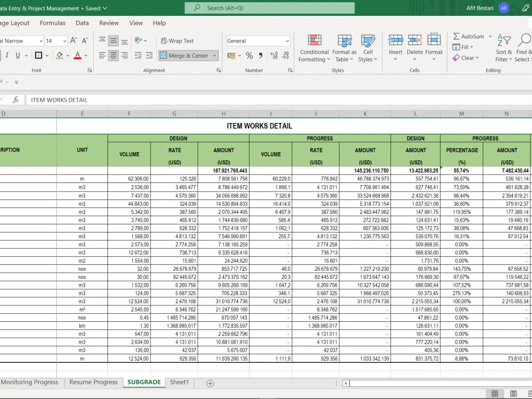
Task: Open the View ribbon tab
Action: [136, 23]
